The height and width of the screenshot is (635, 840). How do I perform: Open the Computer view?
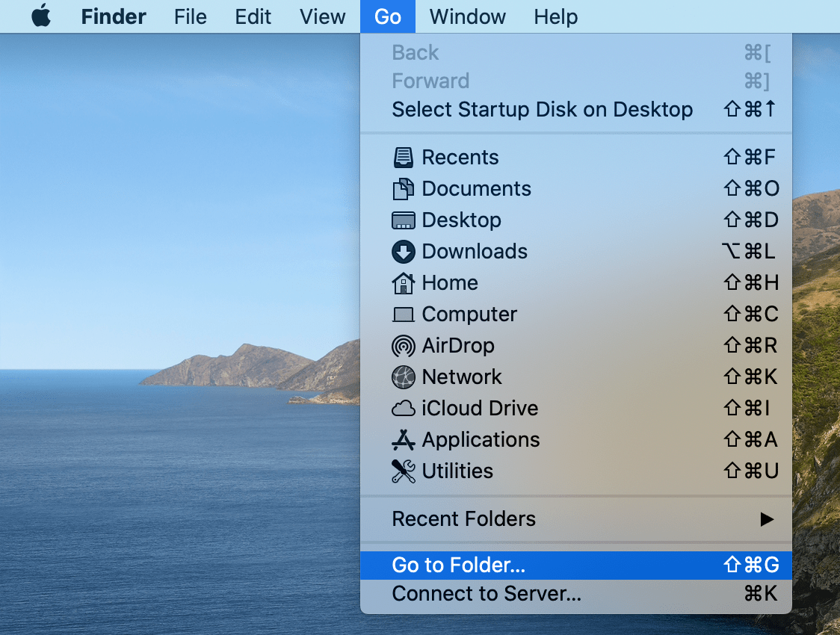click(469, 314)
